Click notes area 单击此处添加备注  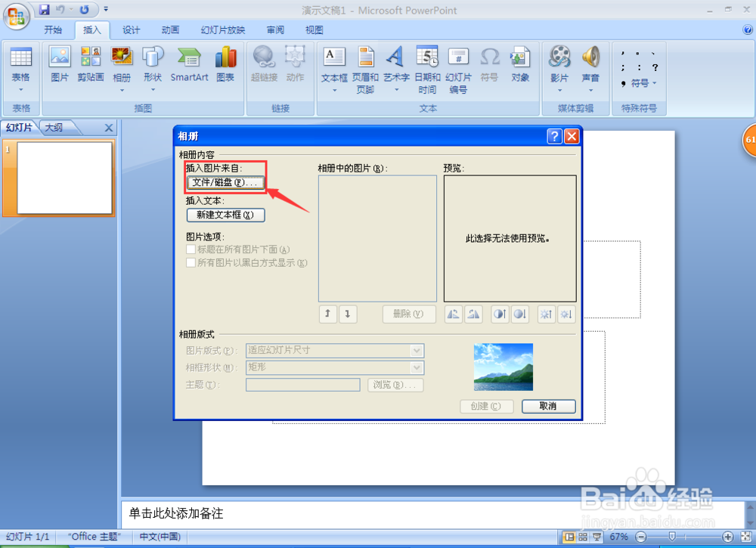[x=176, y=513]
